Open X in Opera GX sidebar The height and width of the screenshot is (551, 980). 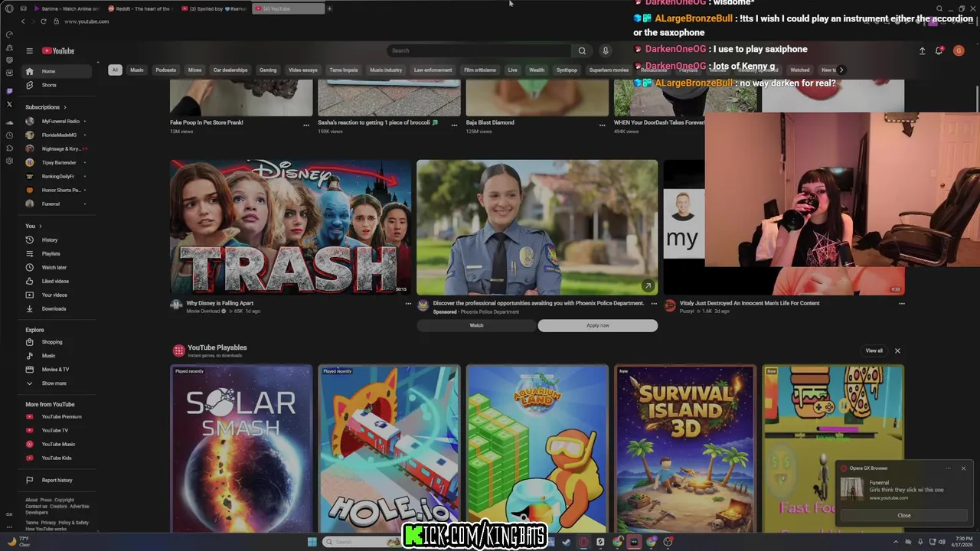coord(9,104)
